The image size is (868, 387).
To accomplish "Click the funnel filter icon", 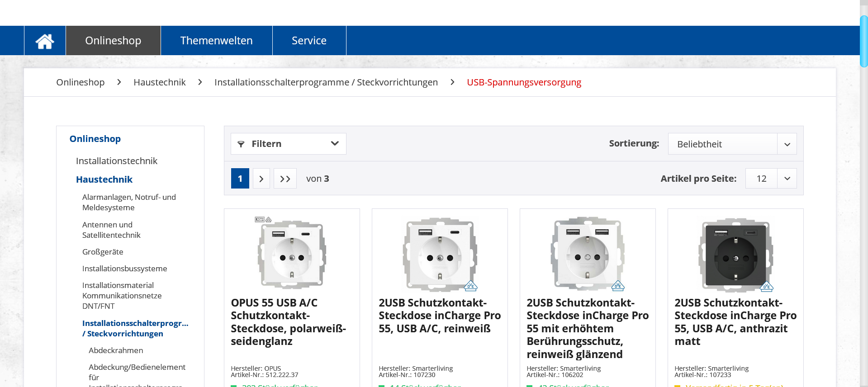I will click(241, 144).
